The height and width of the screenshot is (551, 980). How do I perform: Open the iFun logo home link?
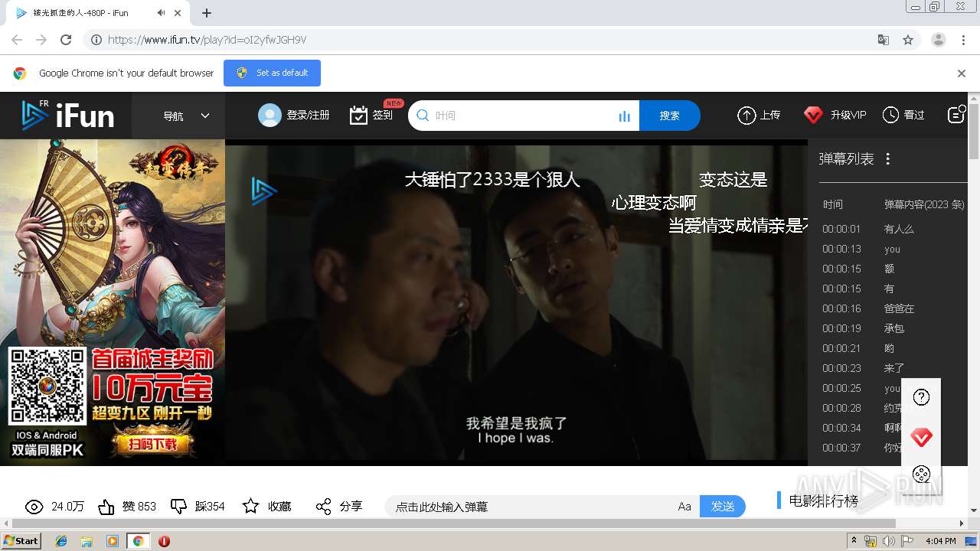point(67,115)
